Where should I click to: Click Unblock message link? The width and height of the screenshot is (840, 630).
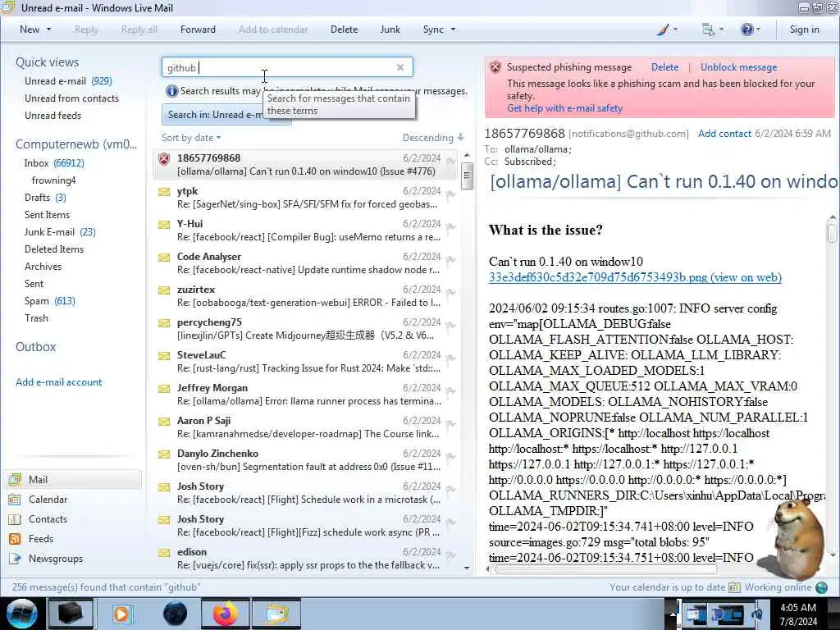(x=739, y=67)
